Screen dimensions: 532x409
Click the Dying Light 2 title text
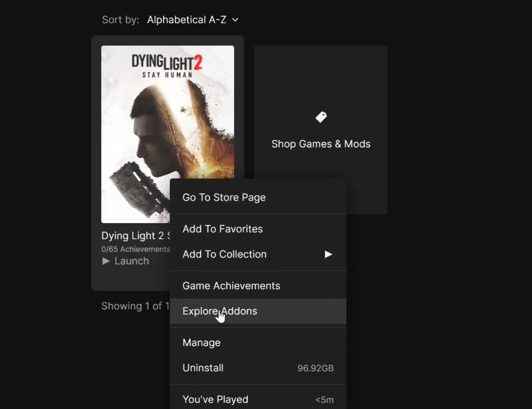pyautogui.click(x=136, y=236)
